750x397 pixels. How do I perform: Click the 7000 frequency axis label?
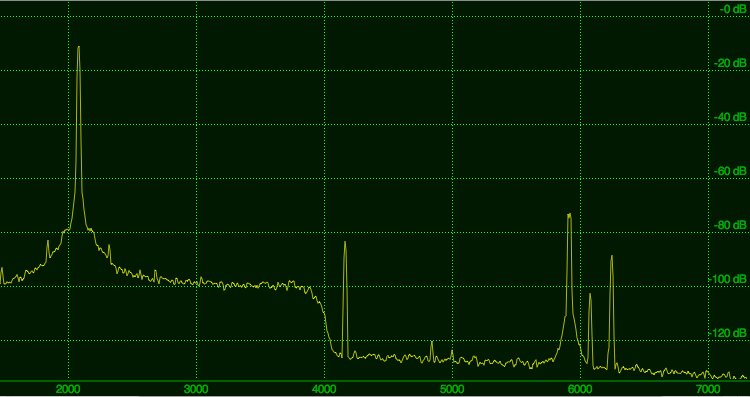click(x=708, y=388)
